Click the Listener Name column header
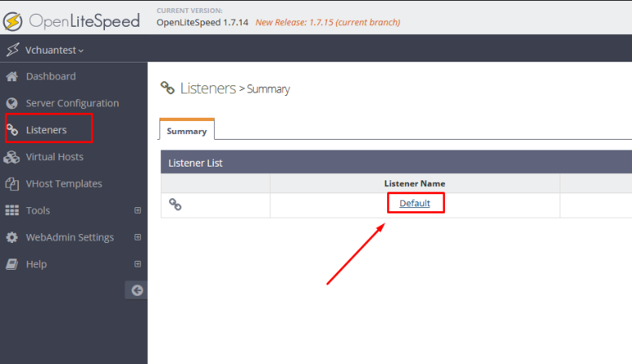The height and width of the screenshot is (364, 632). (415, 184)
